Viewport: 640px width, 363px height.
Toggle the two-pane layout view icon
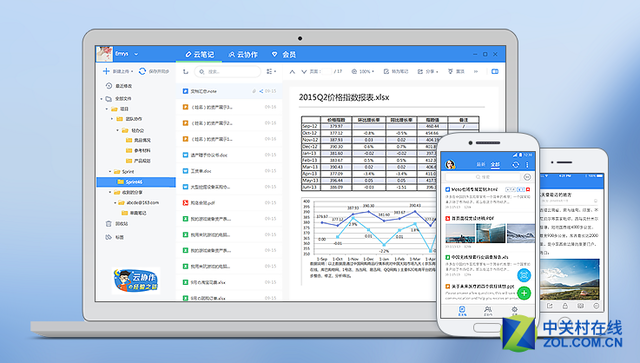click(495, 71)
